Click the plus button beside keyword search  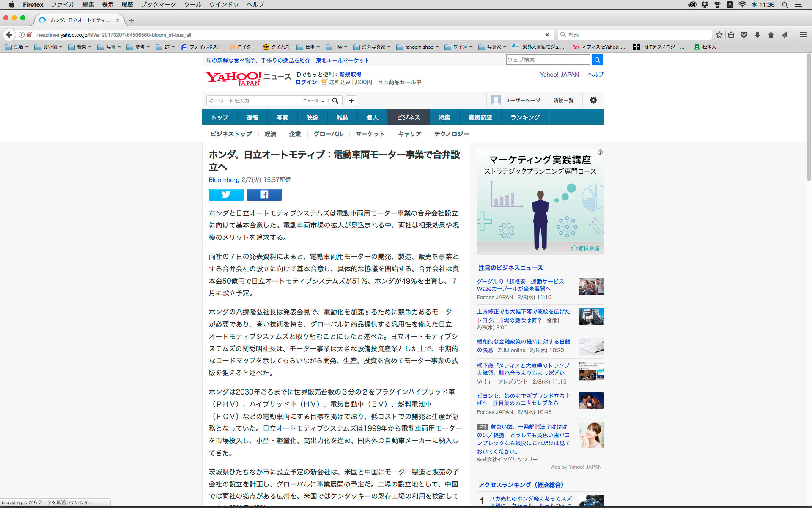(x=351, y=101)
